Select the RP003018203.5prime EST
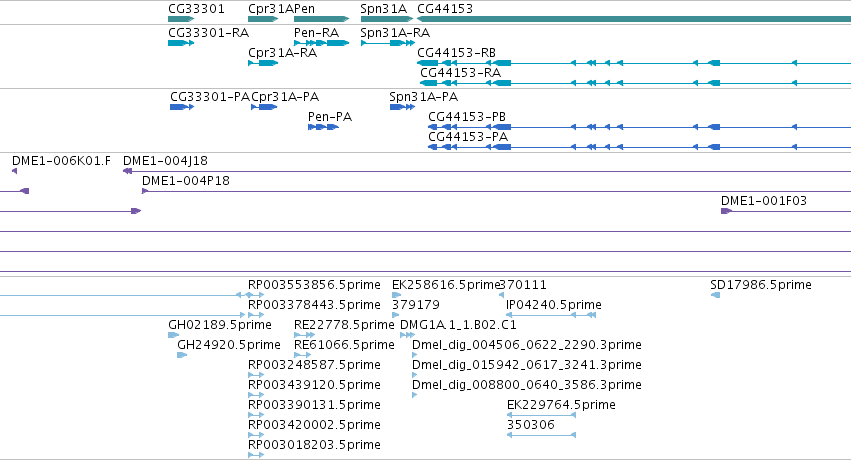Viewport: 851px width, 460px height. (x=256, y=455)
